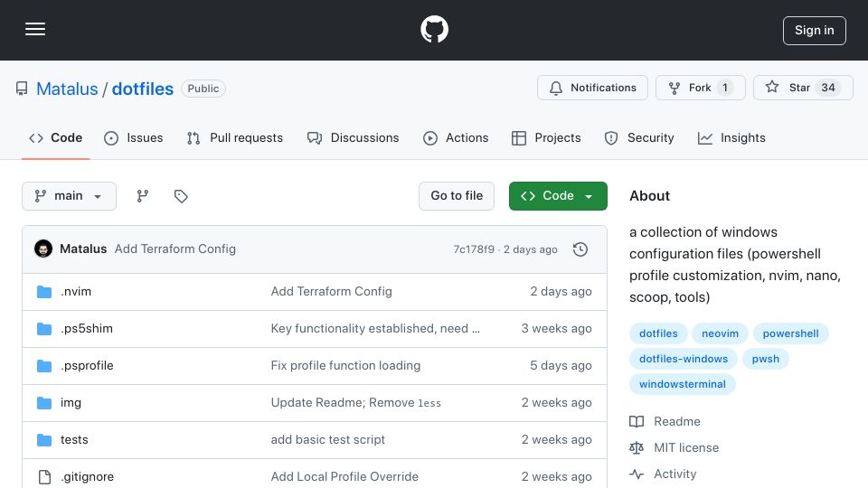Open the .psprofile folder

click(x=87, y=366)
